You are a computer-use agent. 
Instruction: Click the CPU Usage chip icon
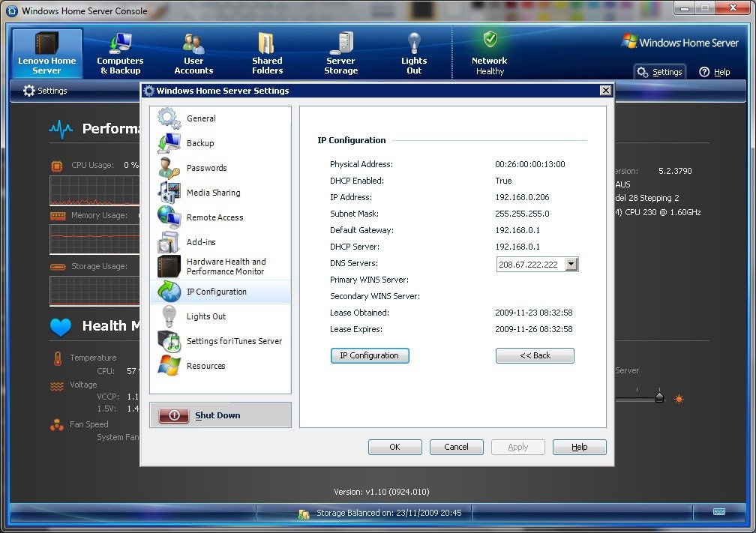click(x=57, y=166)
